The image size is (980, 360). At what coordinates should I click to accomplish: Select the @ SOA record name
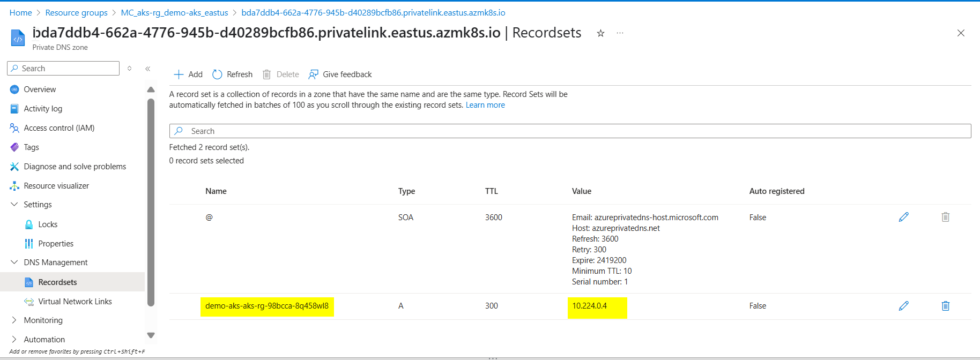(209, 217)
